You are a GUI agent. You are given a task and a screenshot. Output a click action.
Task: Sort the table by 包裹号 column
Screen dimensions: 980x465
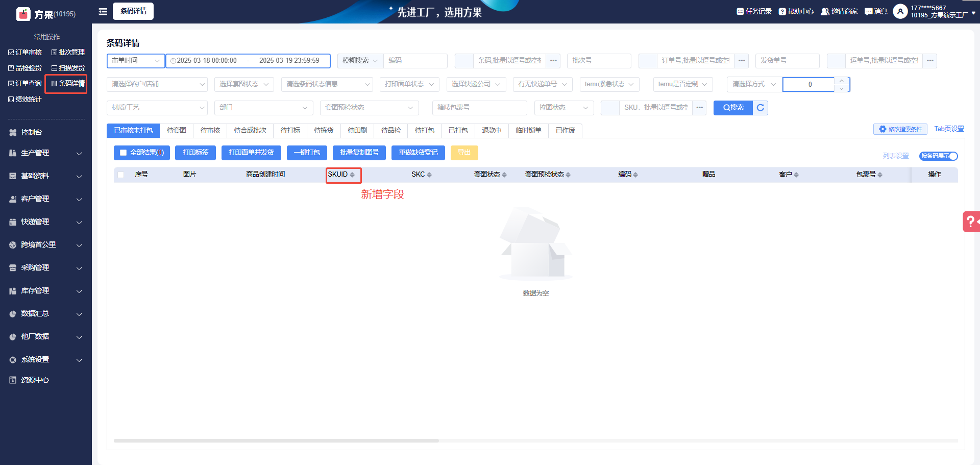coord(880,175)
